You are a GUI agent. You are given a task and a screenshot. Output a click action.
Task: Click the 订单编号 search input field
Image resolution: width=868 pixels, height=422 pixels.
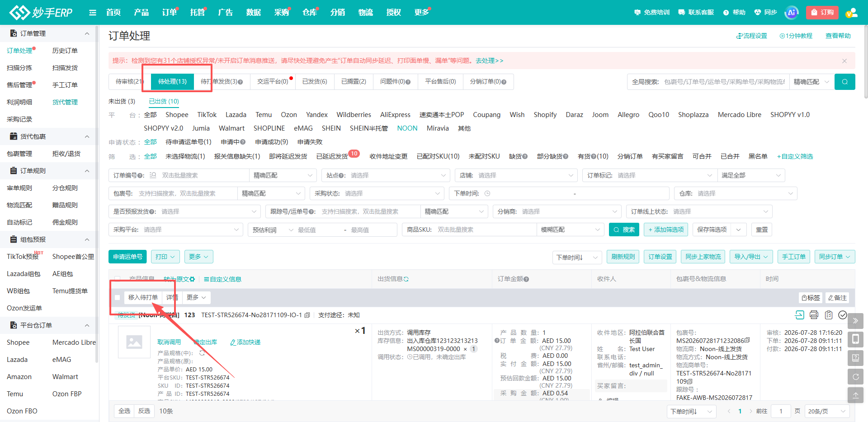(203, 175)
